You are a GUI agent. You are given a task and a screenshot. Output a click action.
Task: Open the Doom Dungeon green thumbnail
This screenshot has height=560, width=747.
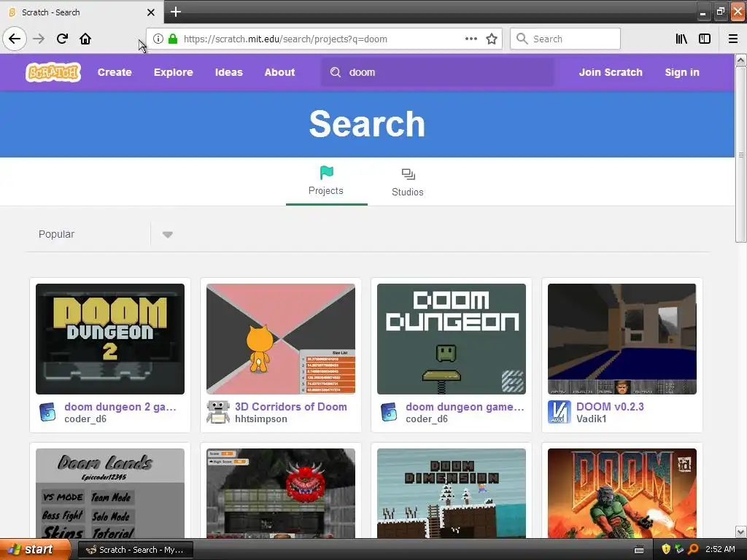point(451,339)
